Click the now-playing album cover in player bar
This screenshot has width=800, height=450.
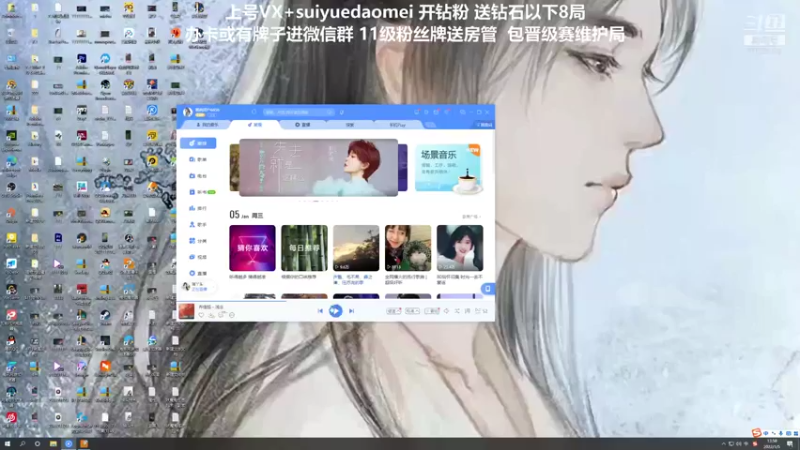[x=186, y=311]
